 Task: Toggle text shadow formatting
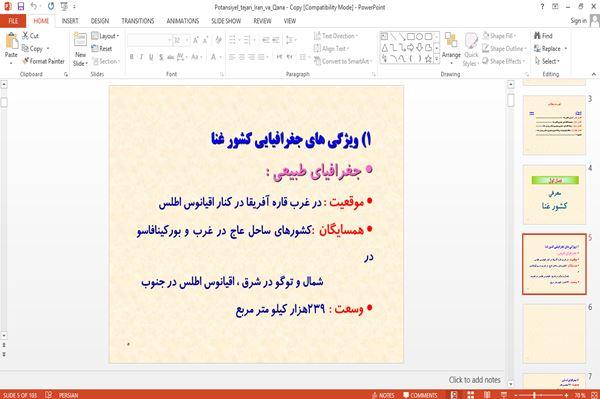(x=161, y=57)
